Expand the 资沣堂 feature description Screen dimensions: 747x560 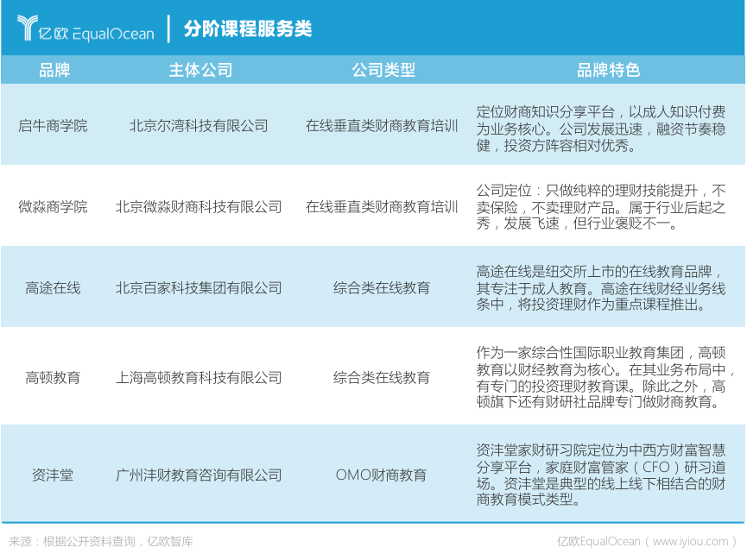pyautogui.click(x=596, y=475)
